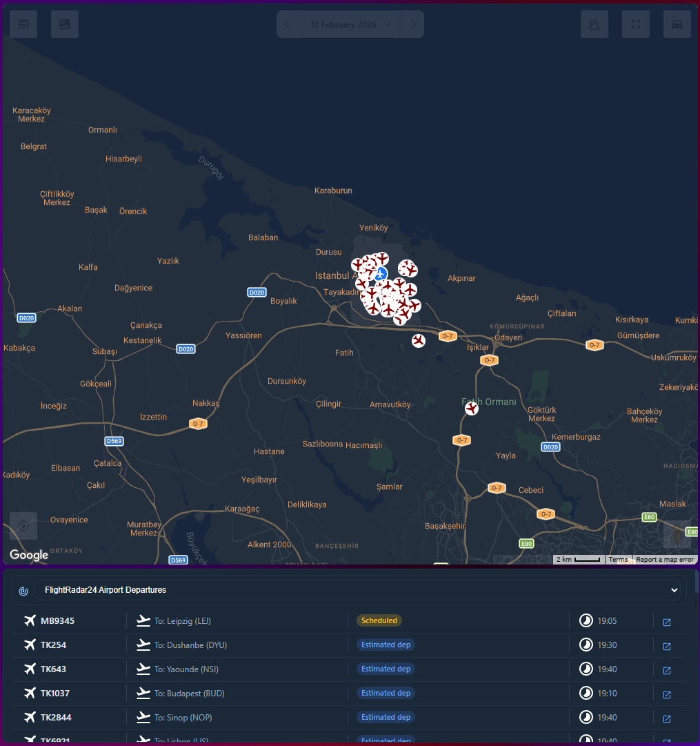This screenshot has width=700, height=746.
Task: Click the D569 road shield near Çatalca
Action: [114, 441]
